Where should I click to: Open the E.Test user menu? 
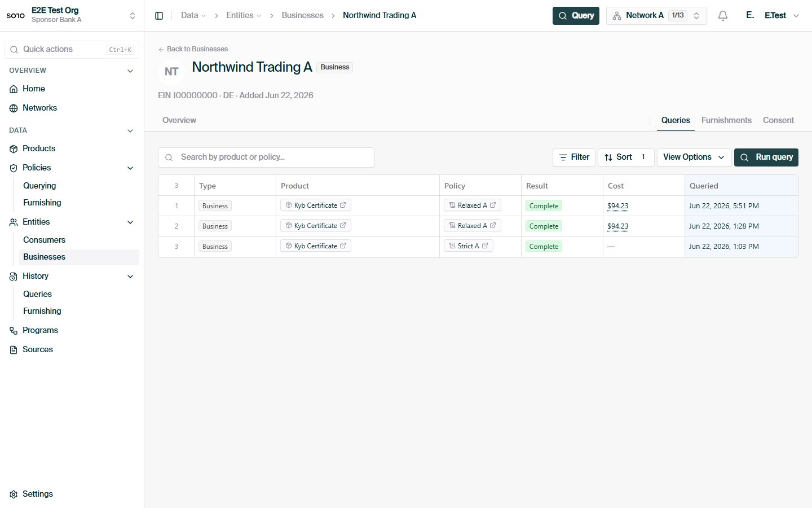pos(782,16)
